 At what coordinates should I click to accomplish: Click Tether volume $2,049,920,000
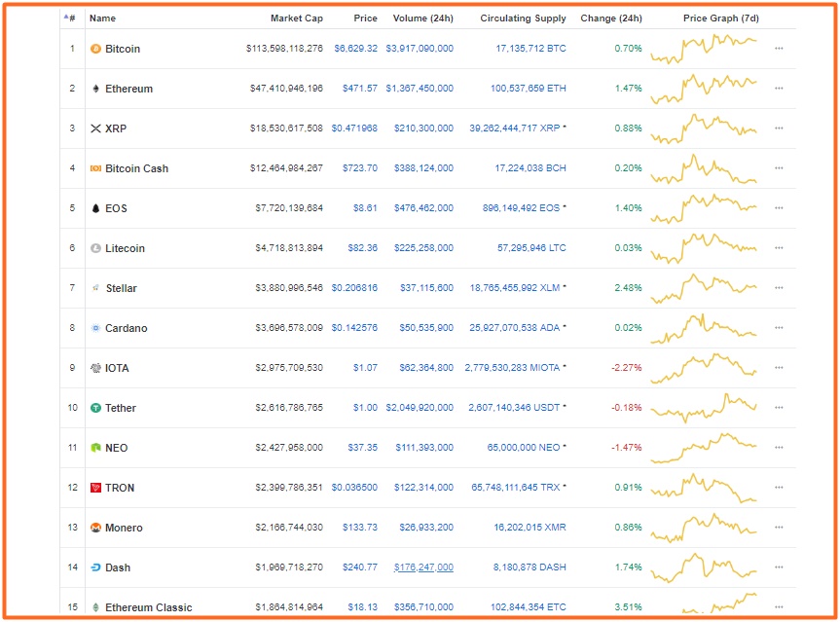(420, 407)
